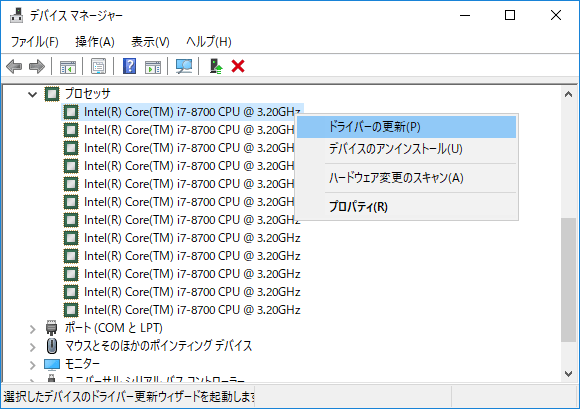The image size is (580, 409).
Task: Collapse the プロセッサ tree node
Action: click(33, 95)
